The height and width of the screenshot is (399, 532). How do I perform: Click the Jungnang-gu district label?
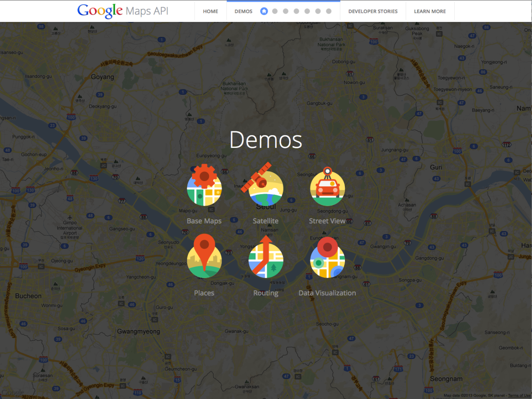(395, 150)
